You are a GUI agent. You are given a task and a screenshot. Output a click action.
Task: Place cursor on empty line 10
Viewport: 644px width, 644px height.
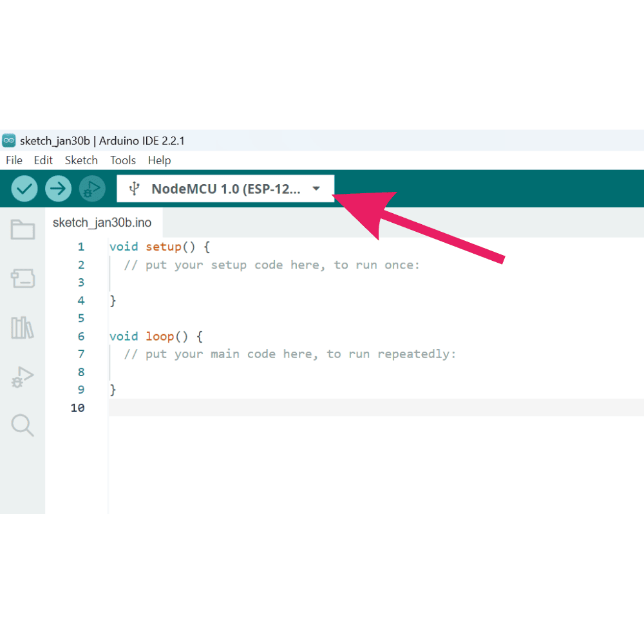coord(376,408)
